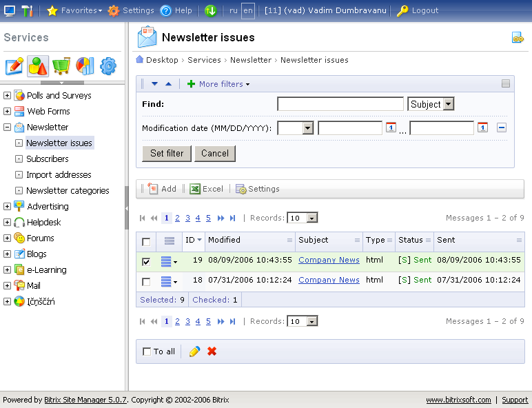Click the red X delete icon
Screen dimensions: 532x408
coord(212,351)
